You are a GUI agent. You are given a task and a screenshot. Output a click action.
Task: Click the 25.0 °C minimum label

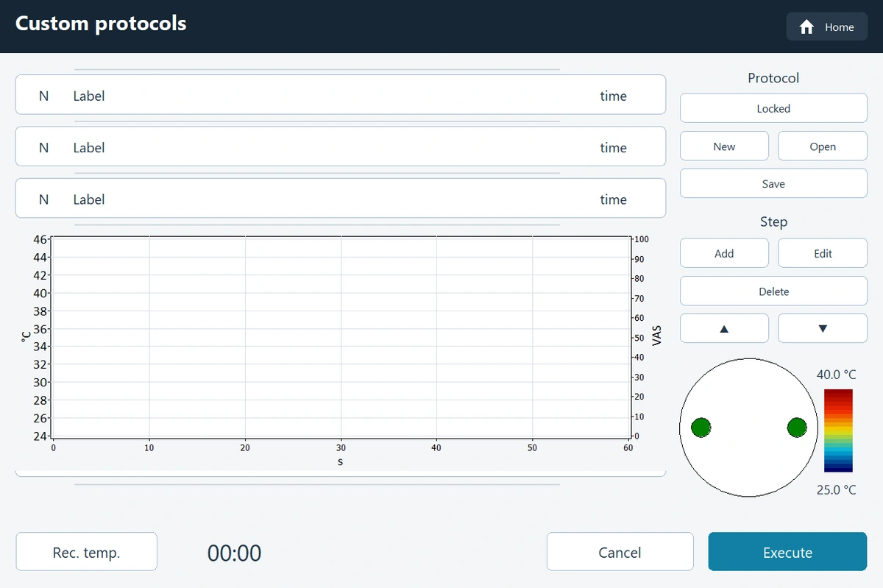pyautogui.click(x=837, y=489)
